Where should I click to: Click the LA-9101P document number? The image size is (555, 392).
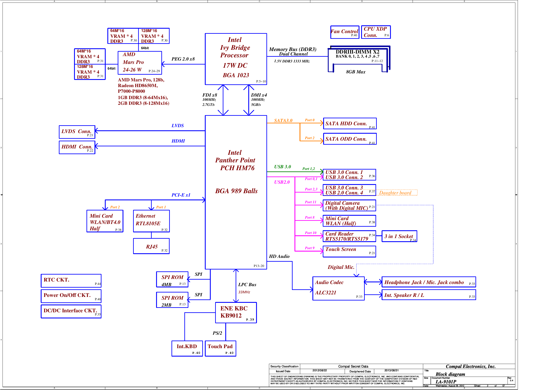[x=446, y=382]
